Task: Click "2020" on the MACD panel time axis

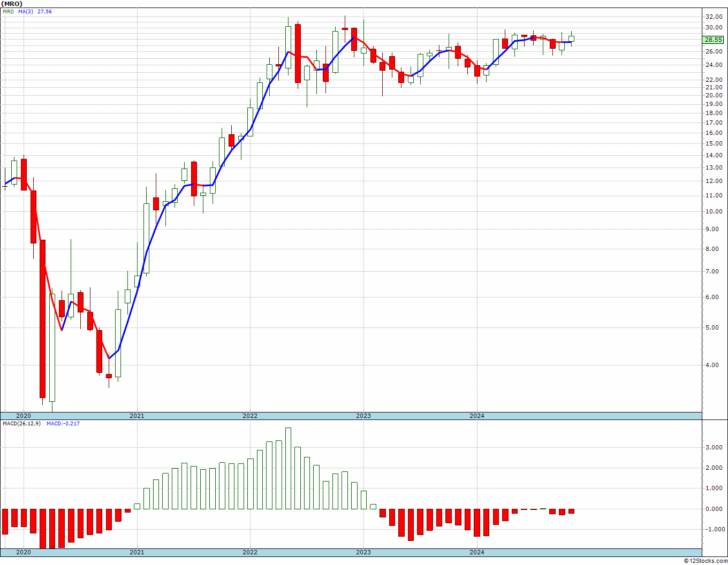Action: 24,552
